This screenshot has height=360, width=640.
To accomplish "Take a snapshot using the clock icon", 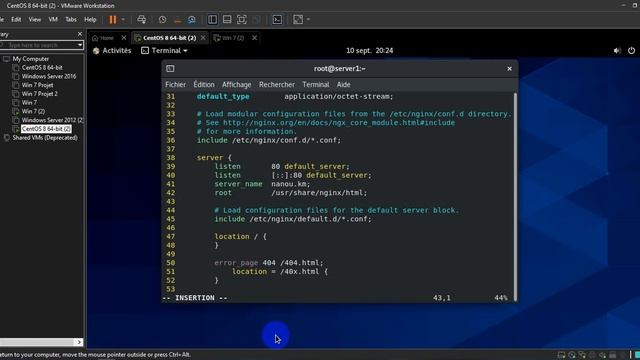I will tap(162, 20).
